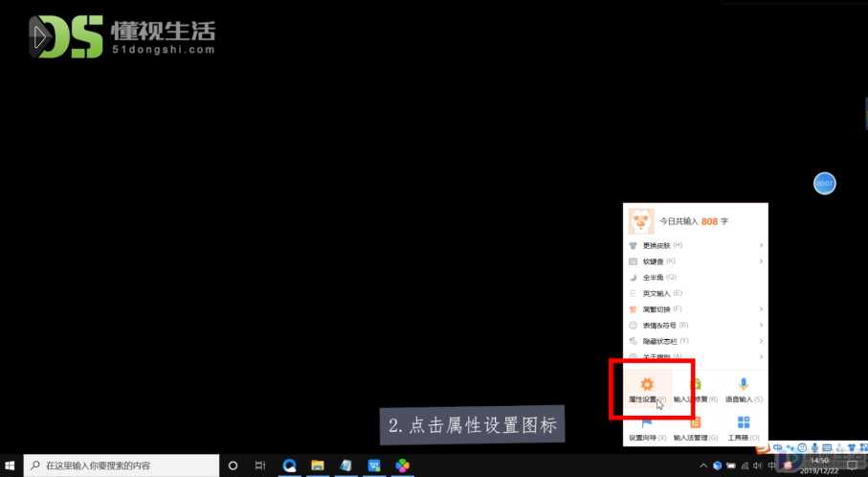Open 输入法修复 repair tool icon
The width and height of the screenshot is (868, 477).
pyautogui.click(x=696, y=384)
